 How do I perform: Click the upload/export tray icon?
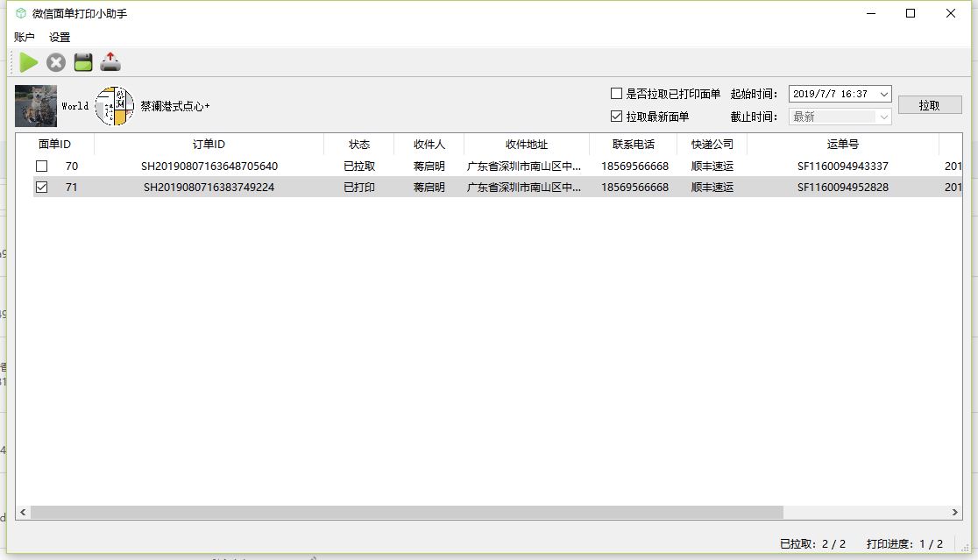coord(110,61)
